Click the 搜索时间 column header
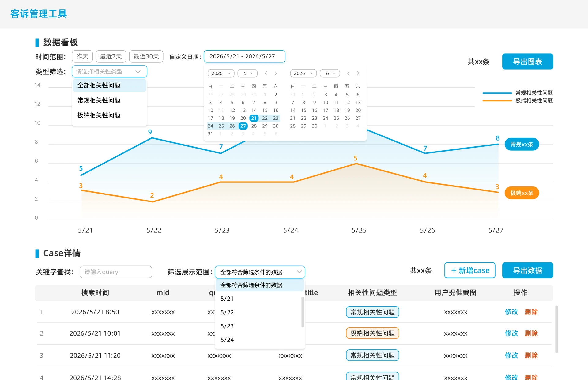The image size is (588, 380). [x=95, y=293]
